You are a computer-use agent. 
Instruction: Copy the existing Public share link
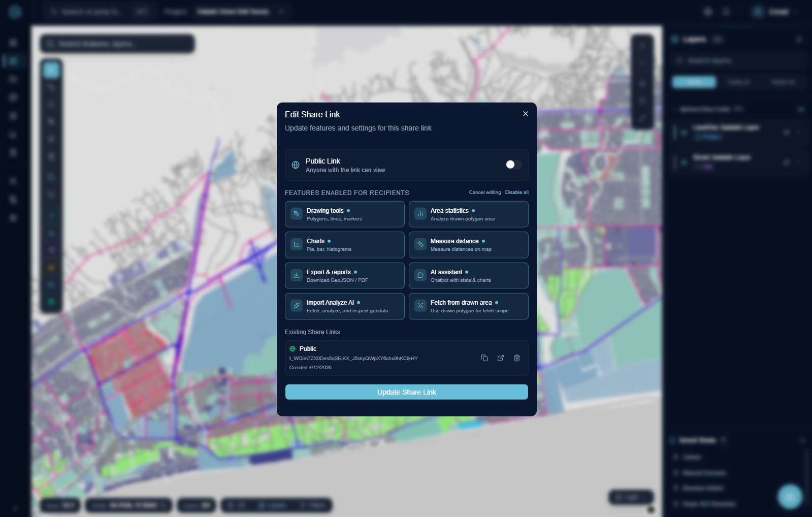coord(484,358)
